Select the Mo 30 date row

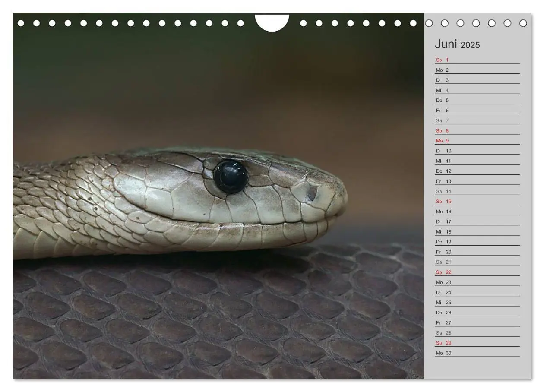(477, 353)
